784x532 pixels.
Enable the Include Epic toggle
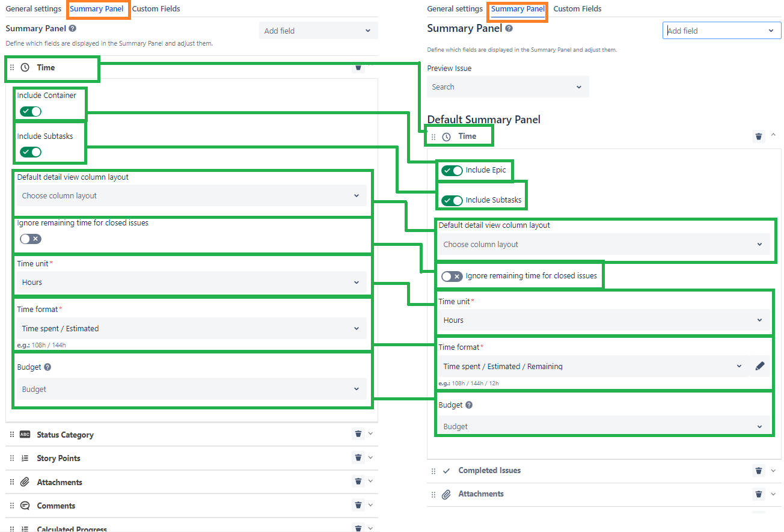(452, 170)
